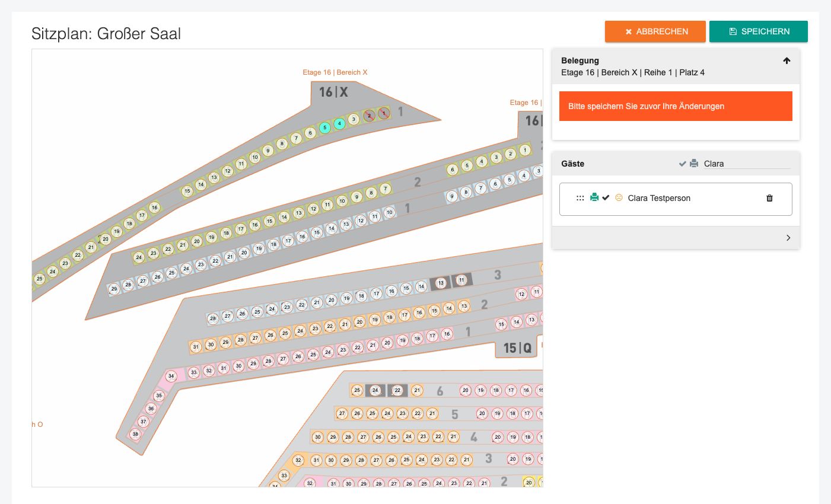Image resolution: width=831 pixels, height=504 pixels.
Task: Expand the chevron below the guest list
Action: click(788, 238)
